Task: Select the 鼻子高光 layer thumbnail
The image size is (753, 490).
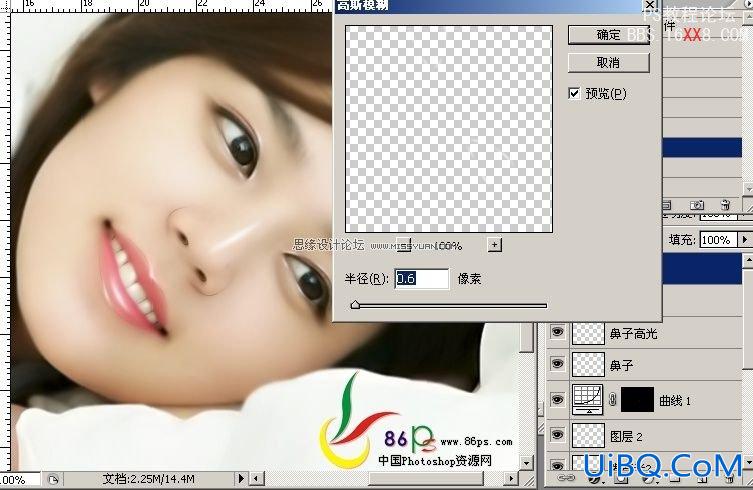Action: [x=588, y=333]
